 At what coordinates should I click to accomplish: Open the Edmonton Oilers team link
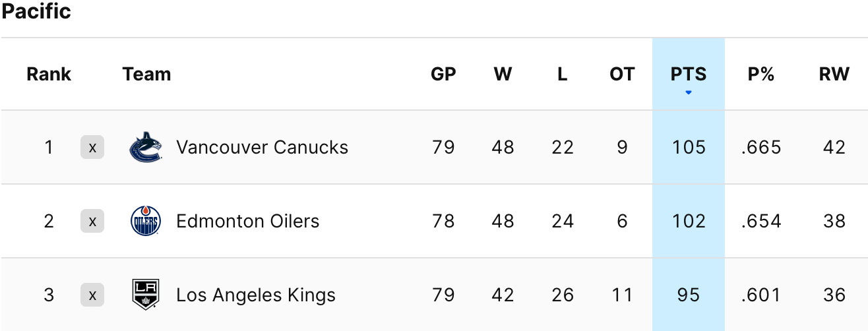(247, 221)
